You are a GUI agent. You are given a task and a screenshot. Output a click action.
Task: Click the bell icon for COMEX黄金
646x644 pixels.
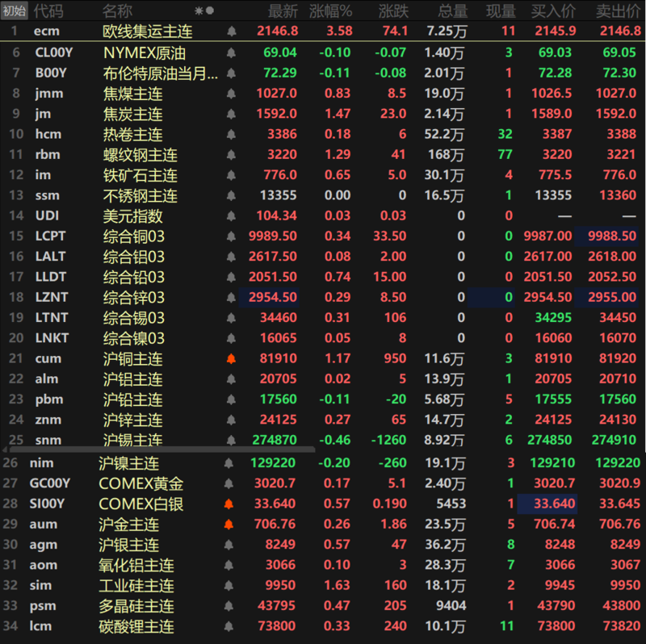[229, 483]
